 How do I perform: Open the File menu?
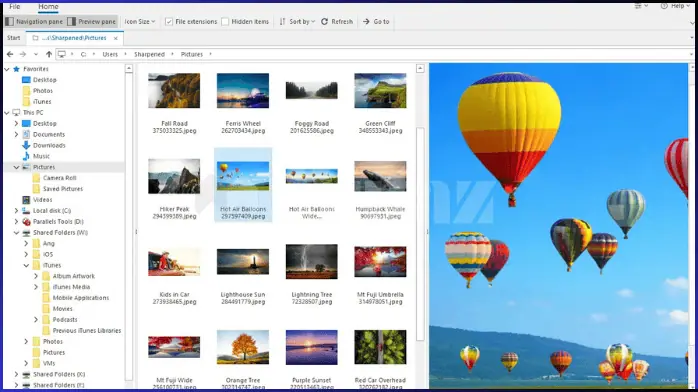tap(15, 6)
